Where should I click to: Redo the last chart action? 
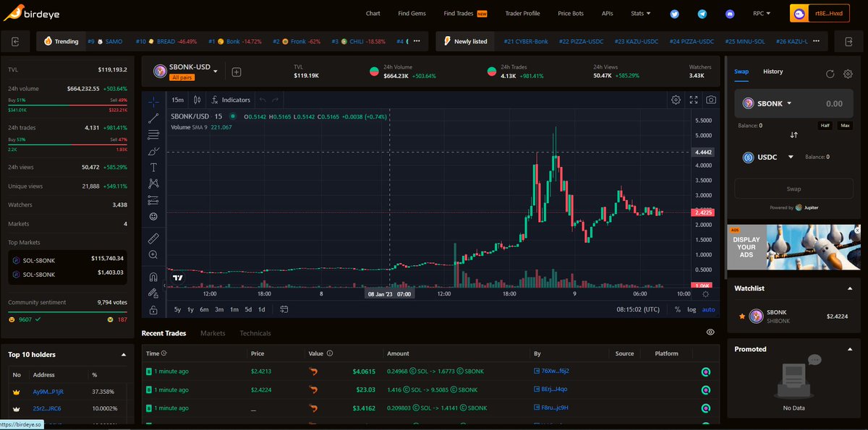(x=276, y=100)
